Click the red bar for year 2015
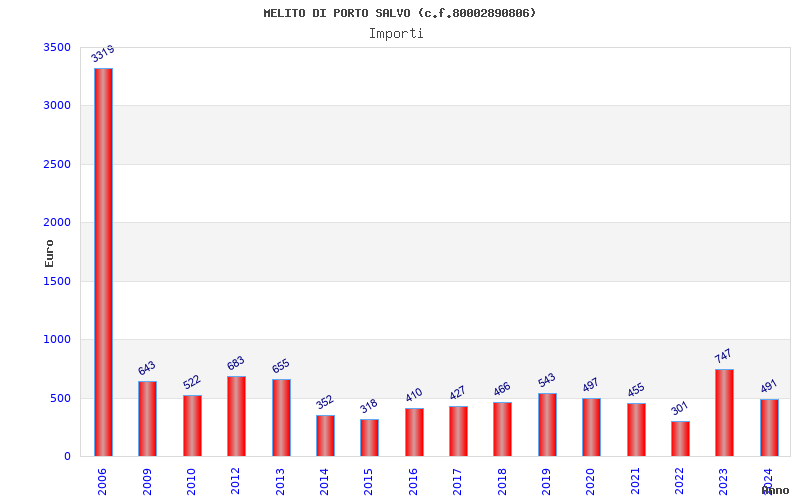Viewport: 800px width, 500px height. (x=369, y=438)
